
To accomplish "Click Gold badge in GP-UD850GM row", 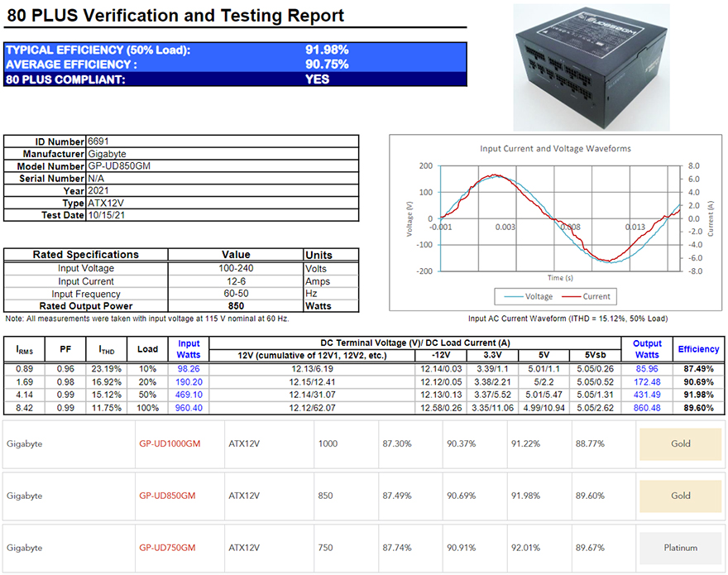I will tap(680, 496).
